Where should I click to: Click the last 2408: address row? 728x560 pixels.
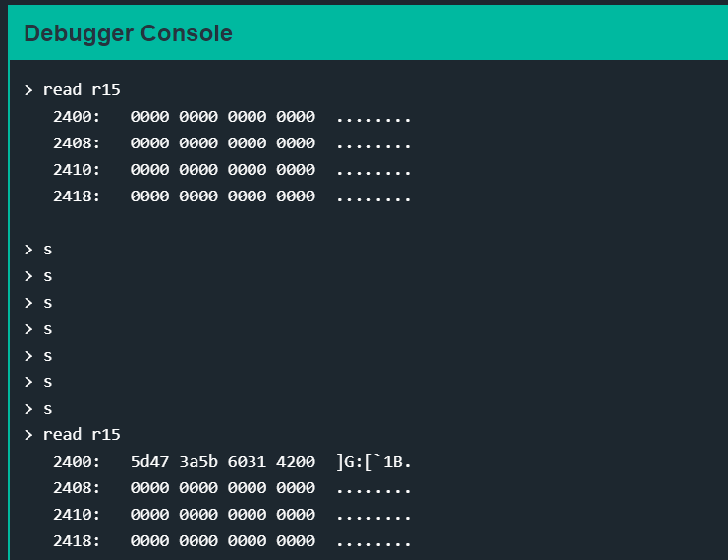click(231, 488)
